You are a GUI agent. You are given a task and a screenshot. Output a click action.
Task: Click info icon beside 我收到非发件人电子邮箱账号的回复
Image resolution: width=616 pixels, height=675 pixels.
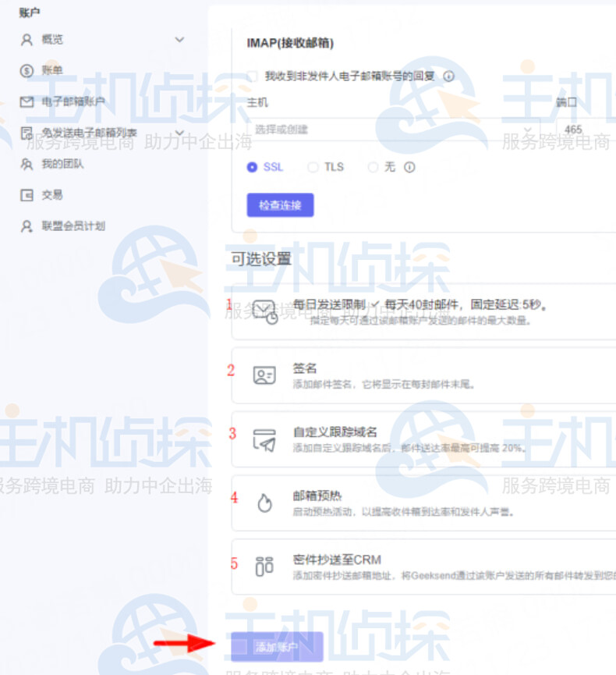[448, 76]
